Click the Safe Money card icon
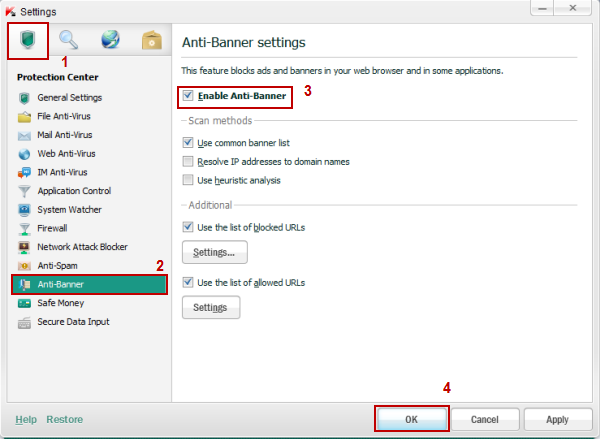 (x=24, y=303)
